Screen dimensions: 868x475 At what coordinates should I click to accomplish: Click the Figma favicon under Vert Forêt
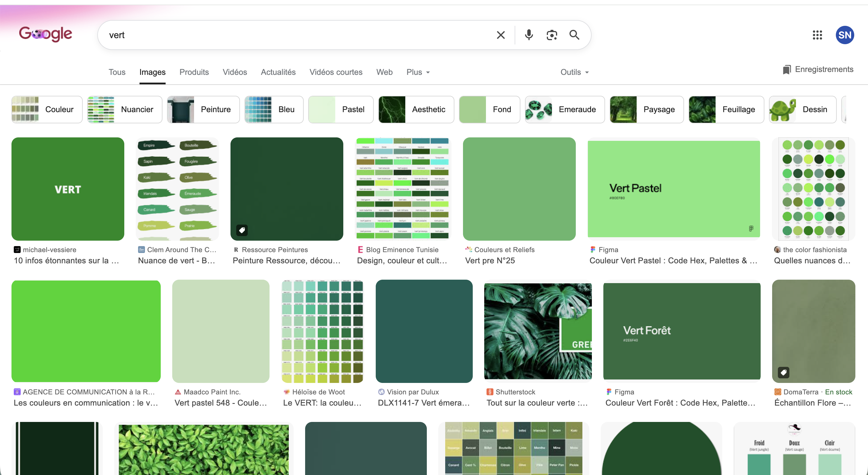point(609,392)
